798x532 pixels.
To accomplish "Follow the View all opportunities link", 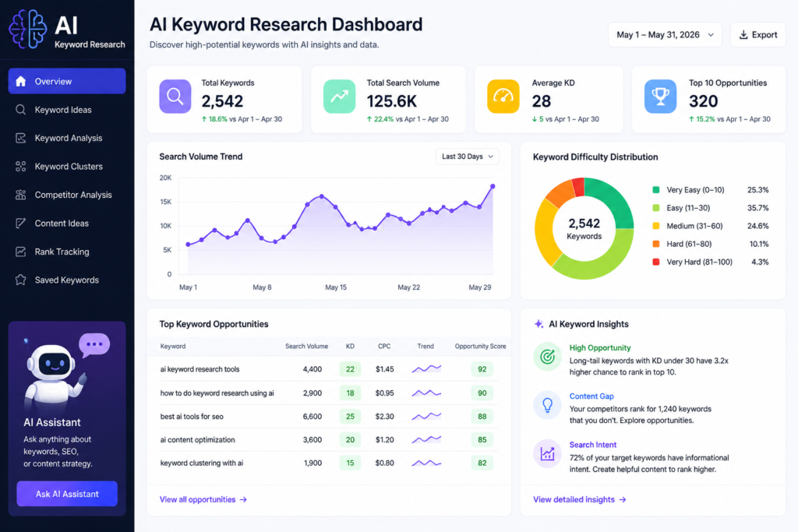I will (x=203, y=499).
